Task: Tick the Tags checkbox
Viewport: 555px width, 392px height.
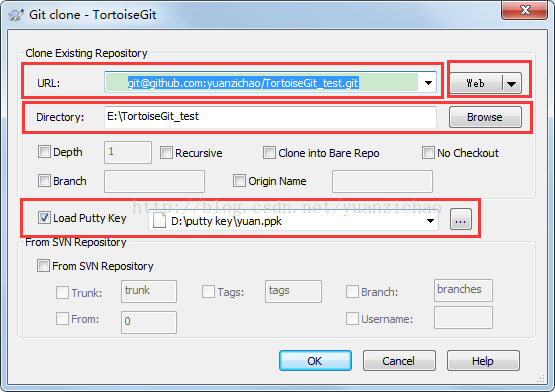Action: 208,292
